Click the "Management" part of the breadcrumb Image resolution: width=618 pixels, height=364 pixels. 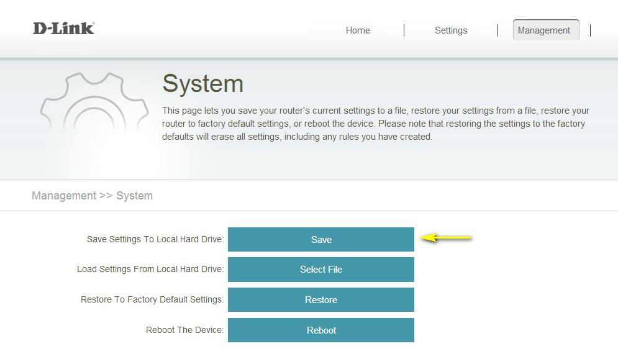(64, 196)
